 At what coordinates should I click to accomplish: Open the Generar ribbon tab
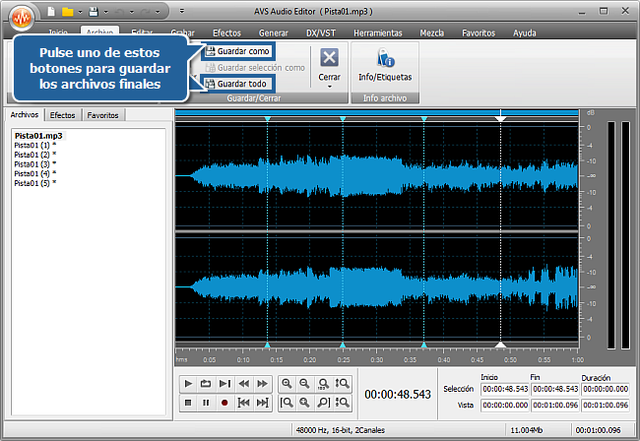[273, 33]
